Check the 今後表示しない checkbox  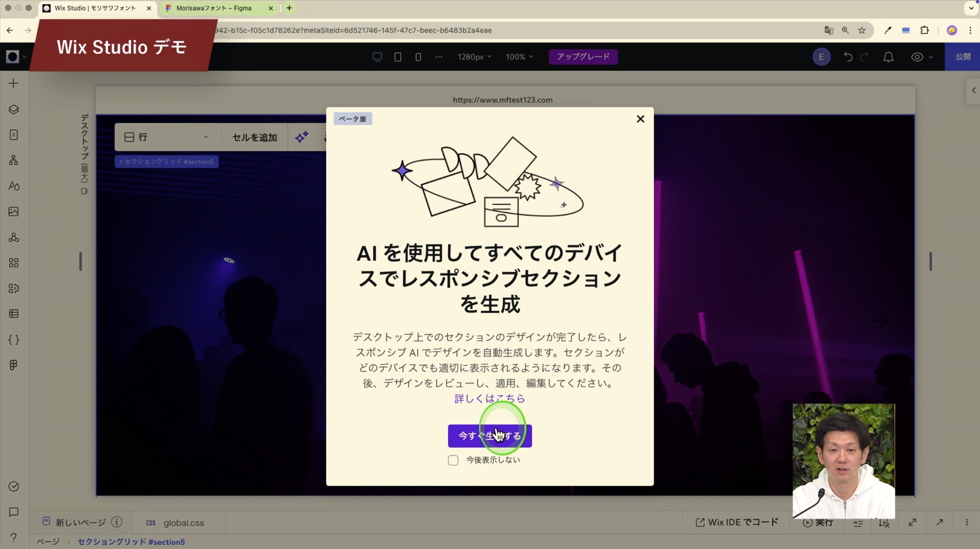453,460
